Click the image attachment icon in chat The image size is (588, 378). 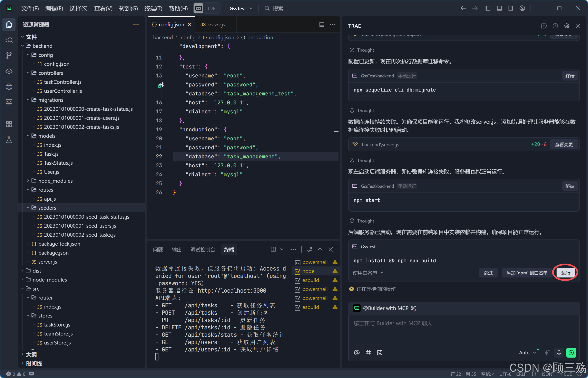[x=380, y=353]
